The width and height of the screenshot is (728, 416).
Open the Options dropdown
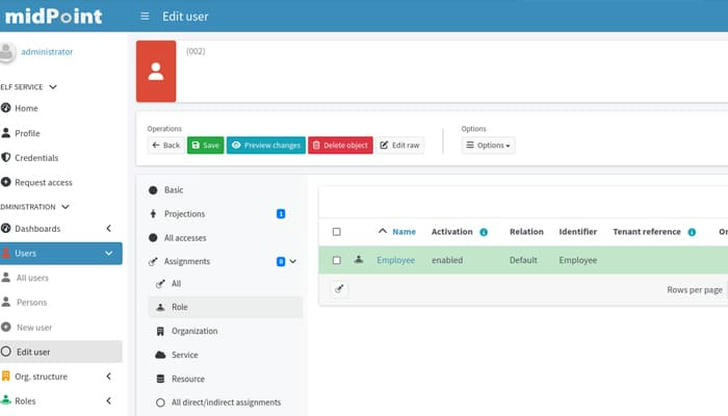(x=488, y=145)
